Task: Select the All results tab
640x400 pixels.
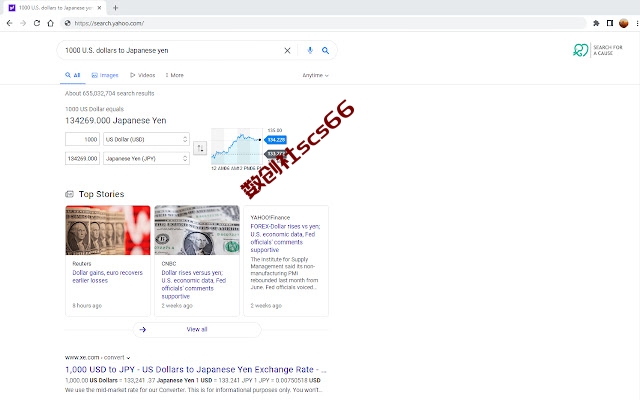Action: pyautogui.click(x=73, y=75)
